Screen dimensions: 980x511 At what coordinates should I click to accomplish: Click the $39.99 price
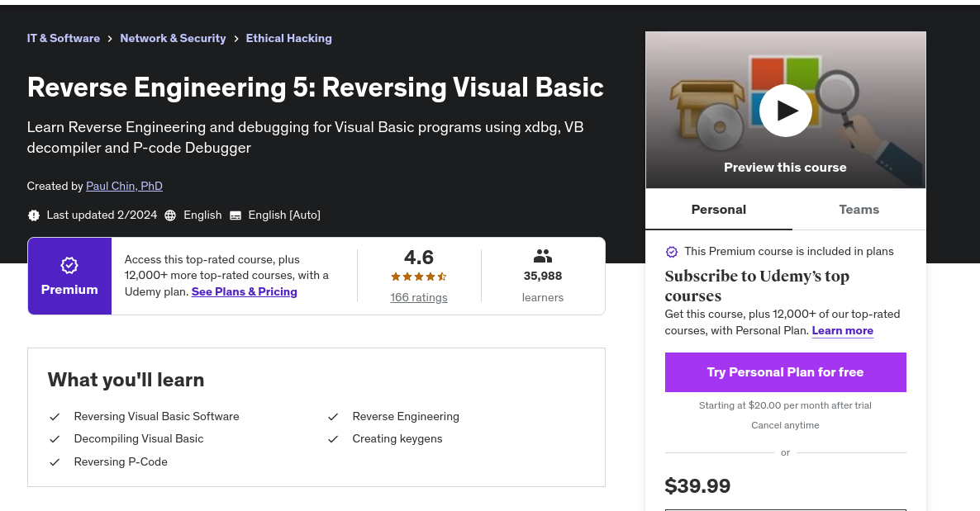coord(697,485)
